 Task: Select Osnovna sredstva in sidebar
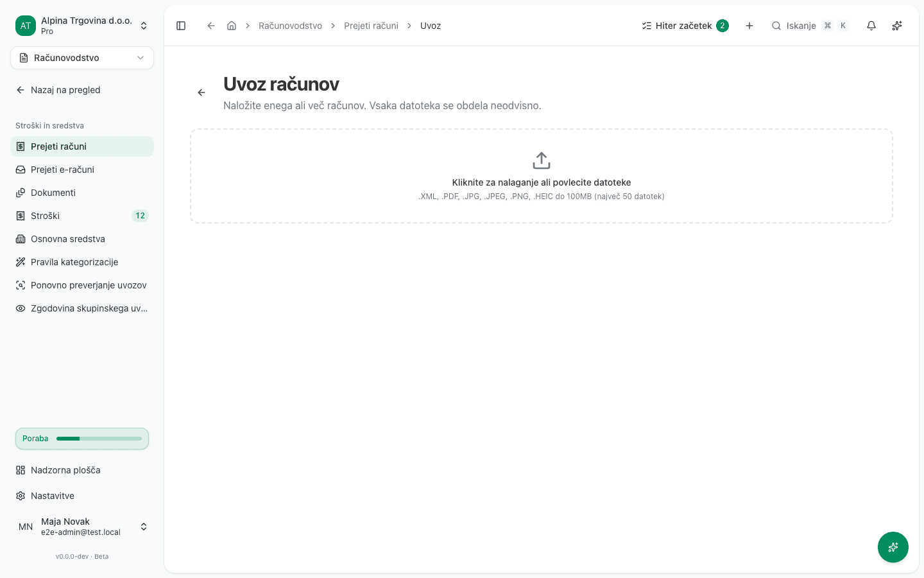pos(82,239)
